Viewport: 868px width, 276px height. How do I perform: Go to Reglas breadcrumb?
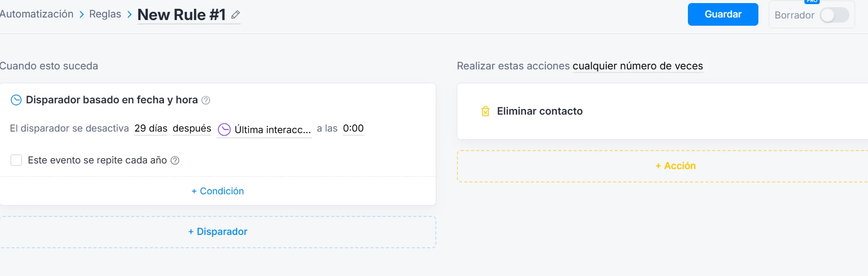click(x=105, y=14)
